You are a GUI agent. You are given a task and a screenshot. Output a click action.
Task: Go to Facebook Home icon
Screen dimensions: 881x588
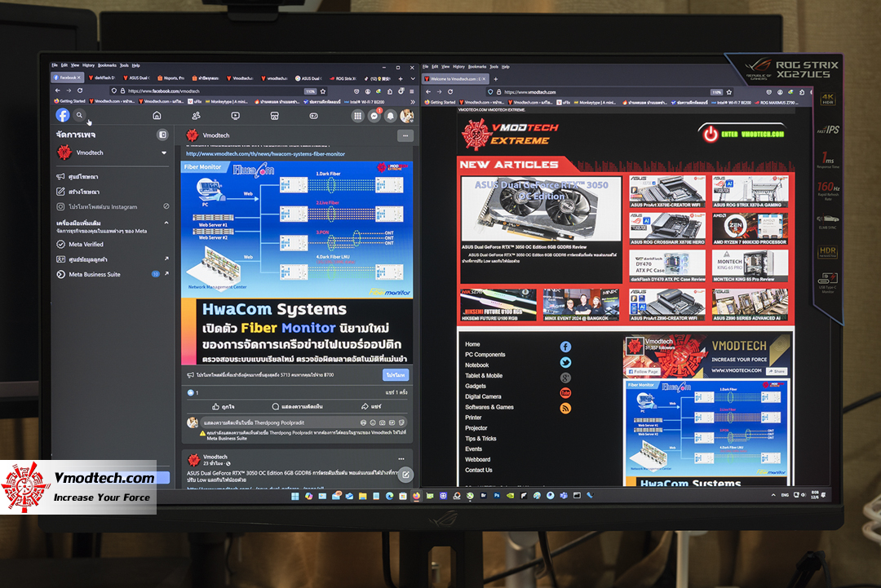coord(157,116)
